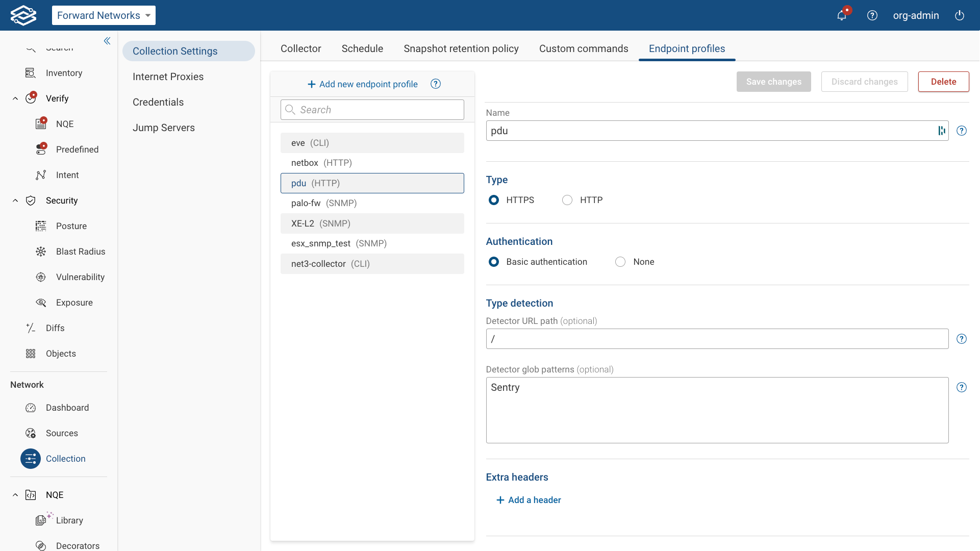The width and height of the screenshot is (980, 551).
Task: Click the help icon beside the Name field
Action: pos(962,131)
